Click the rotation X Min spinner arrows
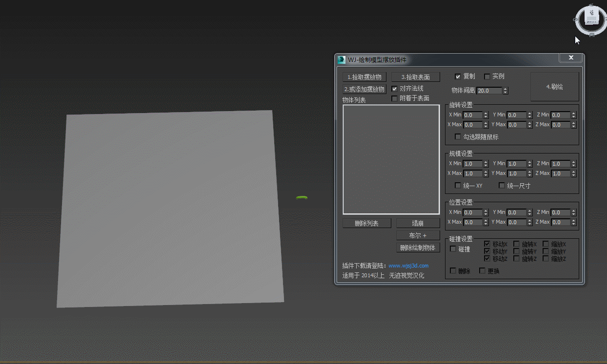Viewport: 607px width, 364px height. click(x=486, y=115)
